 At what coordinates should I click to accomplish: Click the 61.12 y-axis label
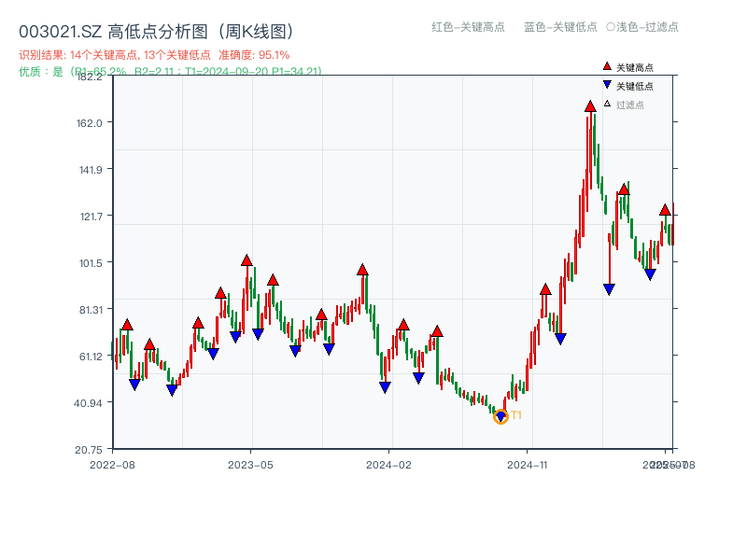pos(91,357)
